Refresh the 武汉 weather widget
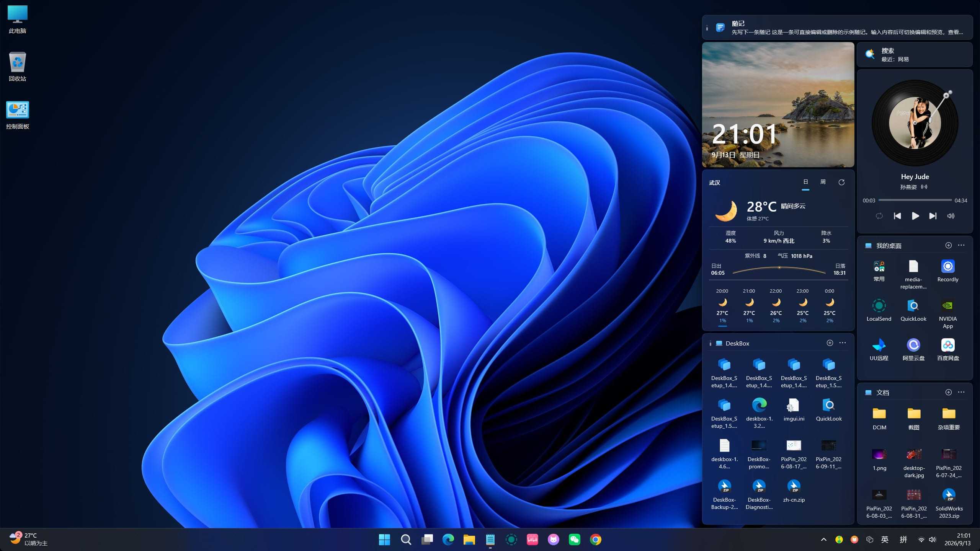980x551 pixels. [x=841, y=183]
